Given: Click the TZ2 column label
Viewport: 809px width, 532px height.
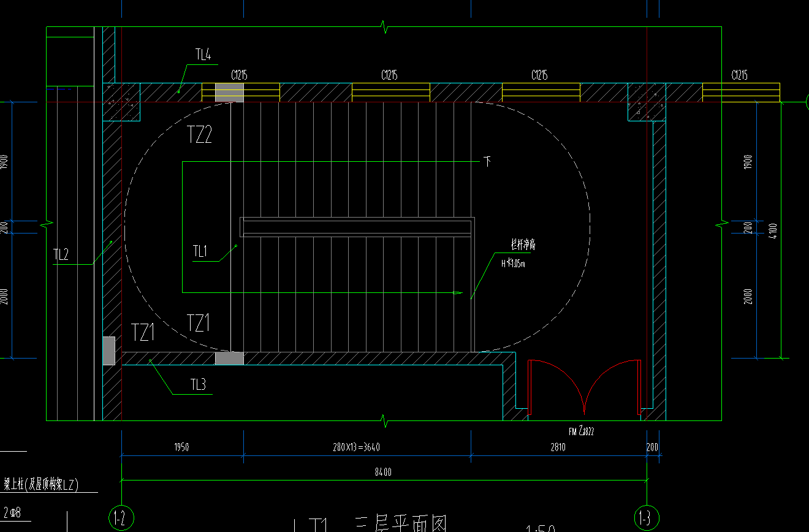Looking at the screenshot, I should pos(199,135).
